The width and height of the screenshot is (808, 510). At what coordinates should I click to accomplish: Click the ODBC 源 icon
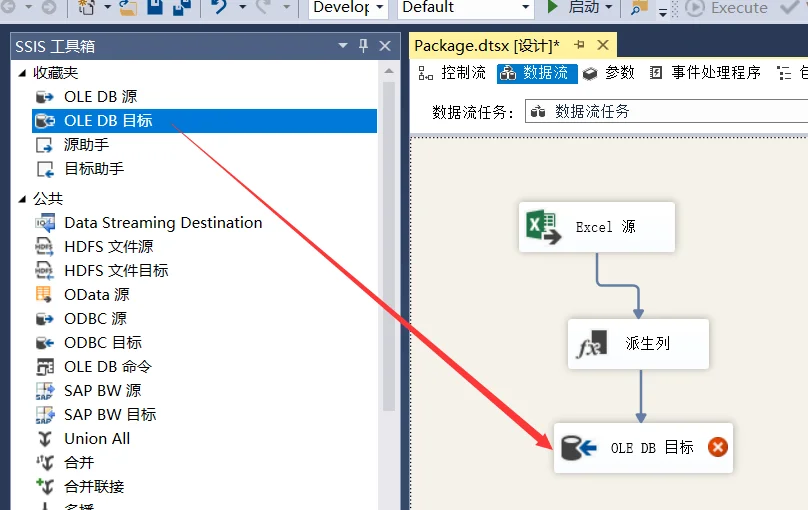[45, 319]
